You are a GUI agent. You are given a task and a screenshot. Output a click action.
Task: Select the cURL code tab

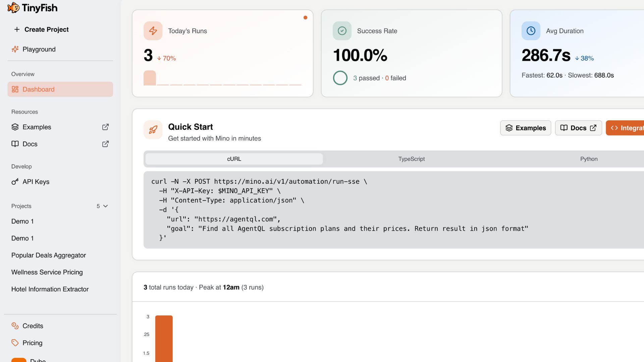coord(234,159)
